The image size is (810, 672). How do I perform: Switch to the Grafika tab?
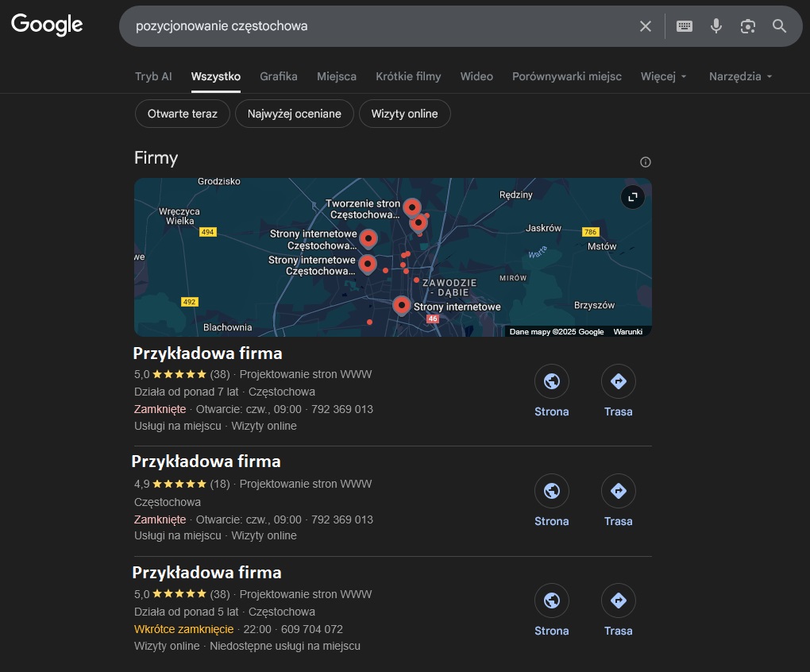(278, 76)
